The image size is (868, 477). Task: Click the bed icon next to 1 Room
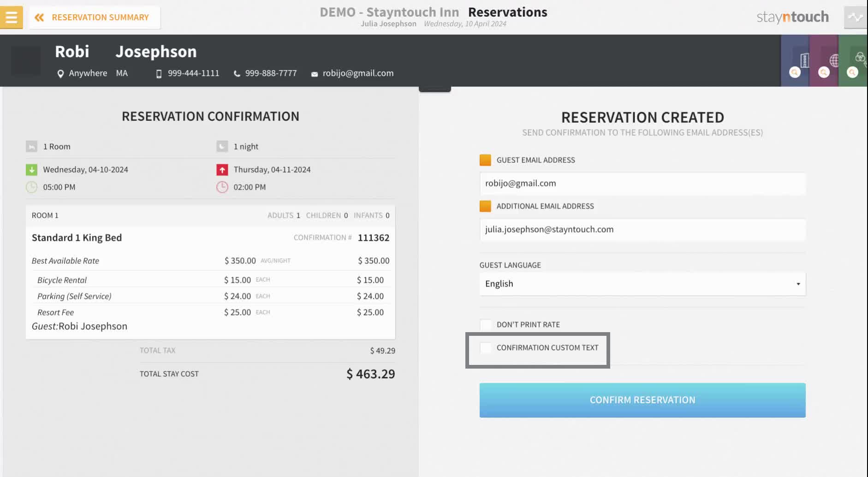tap(31, 147)
